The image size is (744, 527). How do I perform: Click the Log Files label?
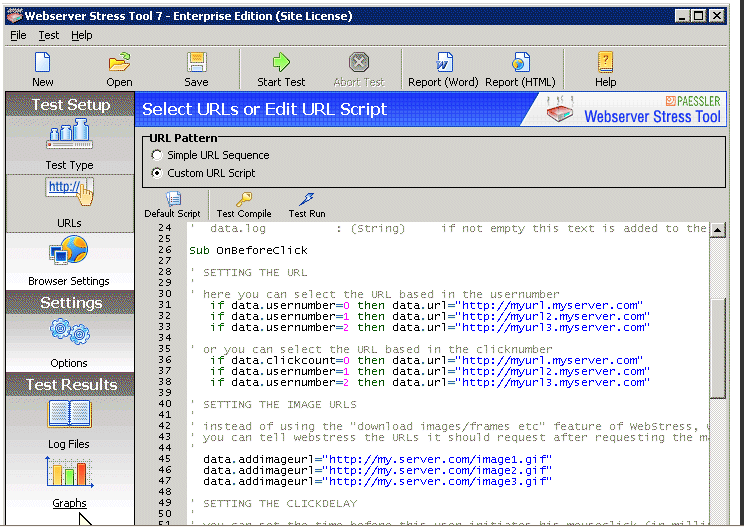(69, 444)
